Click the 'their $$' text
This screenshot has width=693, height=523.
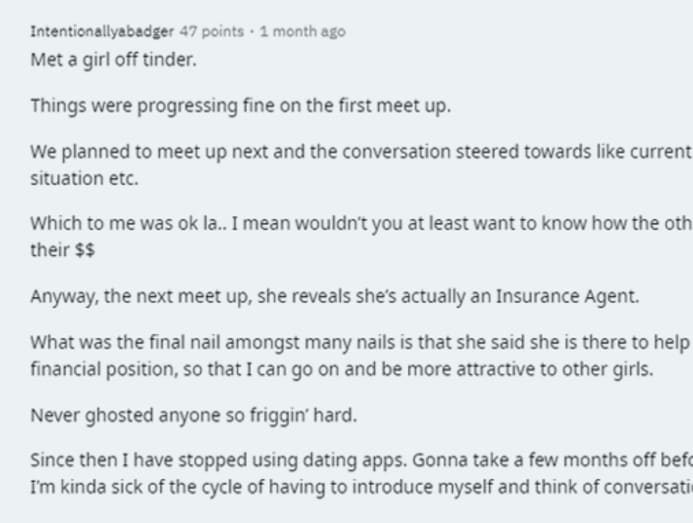[63, 250]
